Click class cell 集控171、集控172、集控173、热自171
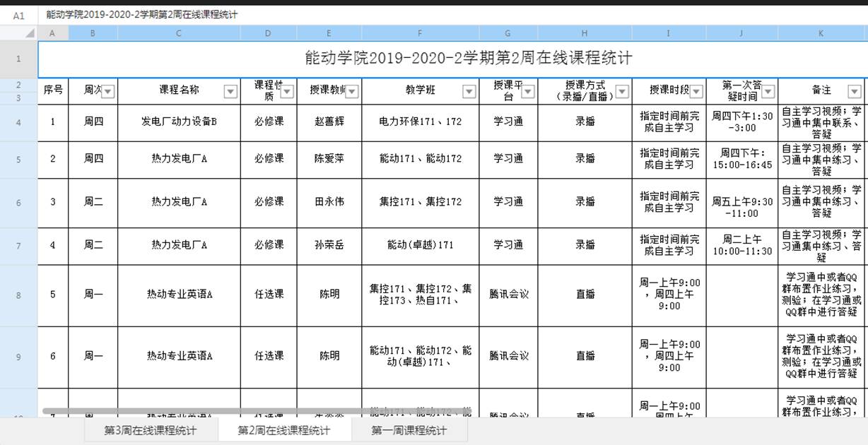The image size is (868, 445). (421, 295)
